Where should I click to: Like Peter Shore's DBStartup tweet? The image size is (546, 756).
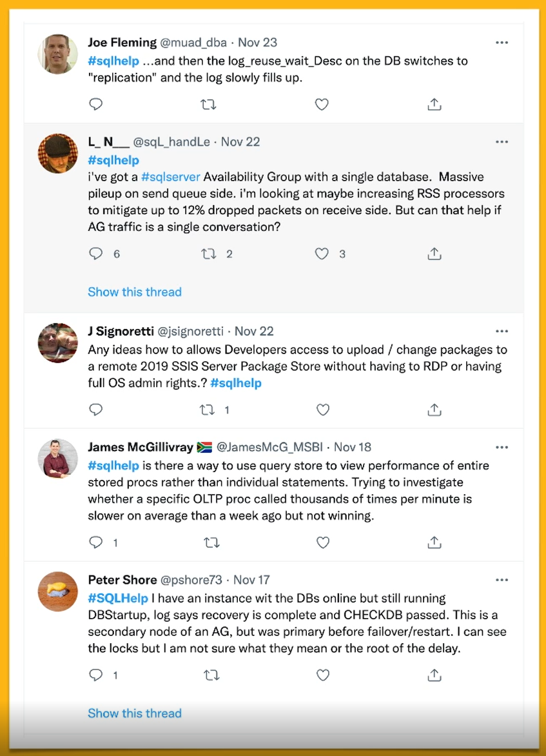(x=323, y=675)
